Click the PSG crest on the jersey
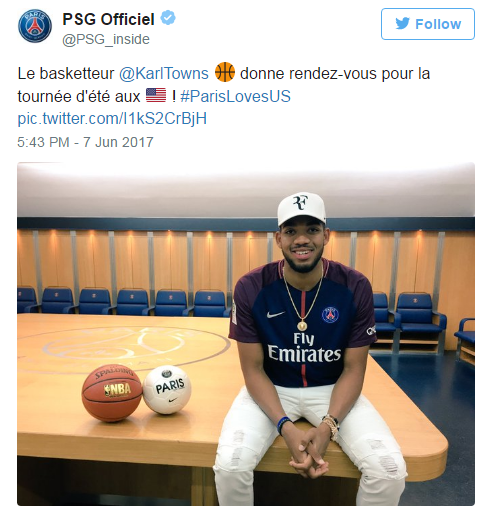This screenshot has width=484, height=510. 330,315
